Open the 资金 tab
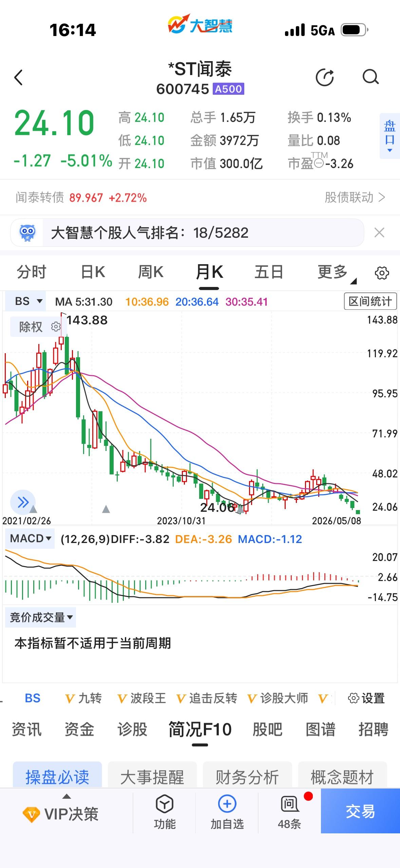The width and height of the screenshot is (400, 868). coord(79,729)
